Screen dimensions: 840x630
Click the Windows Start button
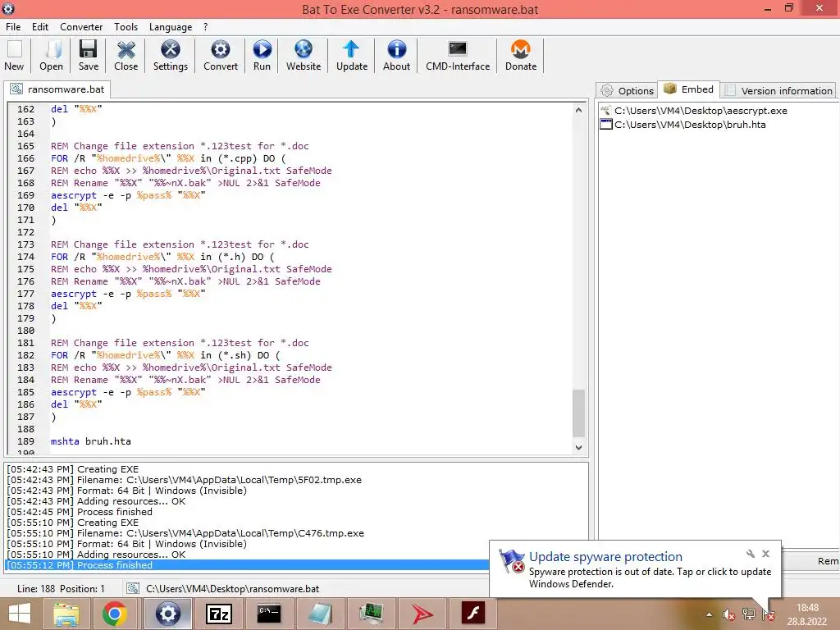click(x=20, y=614)
